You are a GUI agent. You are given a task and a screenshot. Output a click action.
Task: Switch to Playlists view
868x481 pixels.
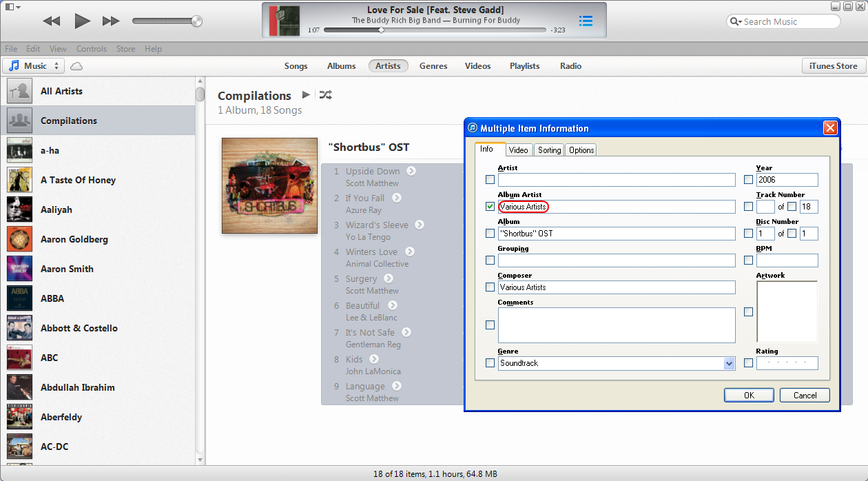click(x=525, y=66)
